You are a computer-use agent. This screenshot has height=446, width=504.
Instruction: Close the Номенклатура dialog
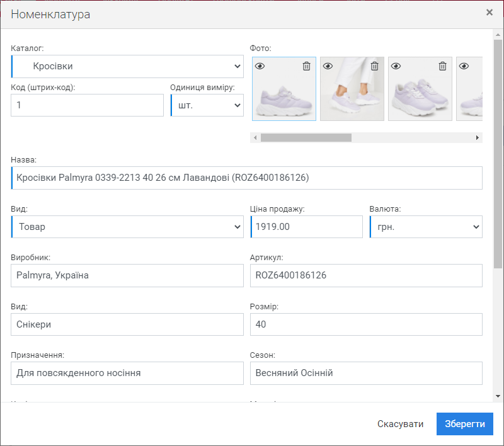(490, 13)
